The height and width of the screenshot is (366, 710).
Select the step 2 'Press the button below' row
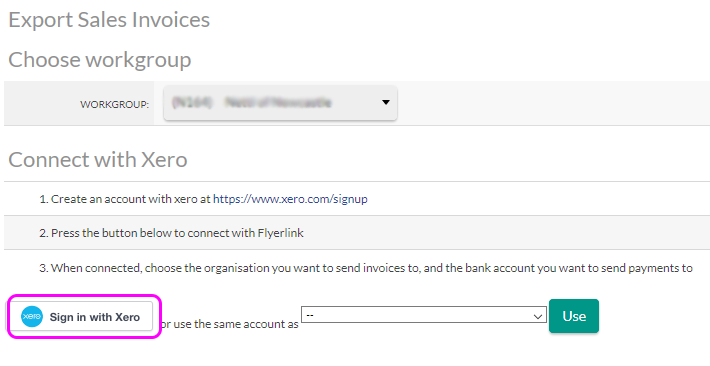click(357, 233)
